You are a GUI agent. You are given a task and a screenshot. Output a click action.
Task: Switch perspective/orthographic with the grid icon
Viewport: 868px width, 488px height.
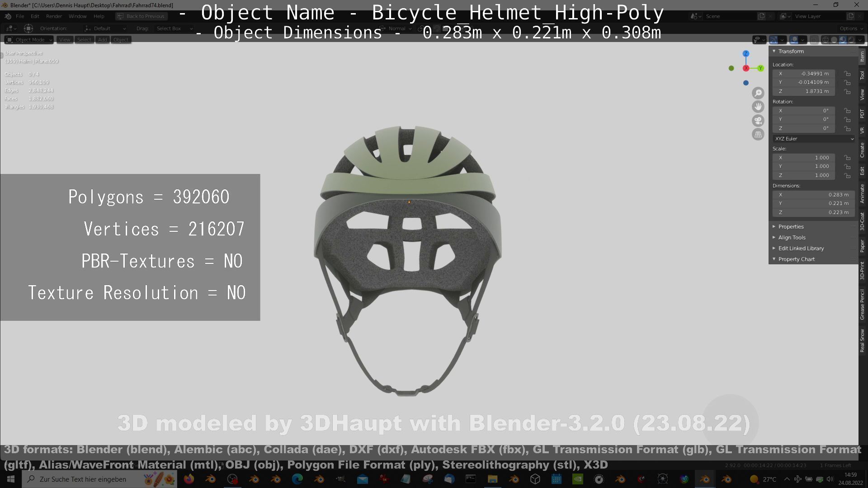[x=758, y=134]
